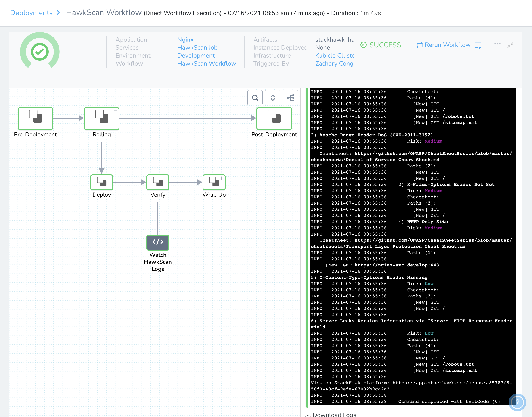
Task: Click the search icon in workflow canvas
Action: (255, 98)
